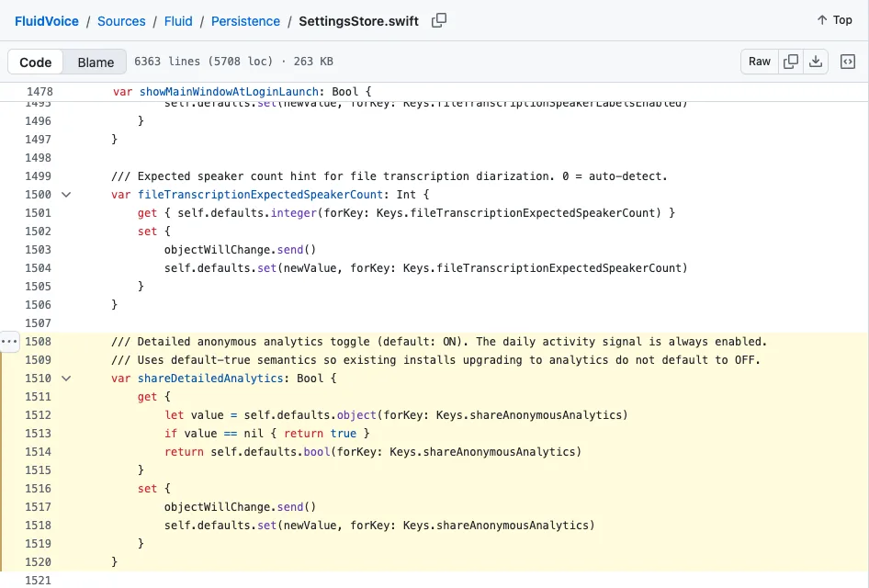The width and height of the screenshot is (869, 588).
Task: Open the FluidVoice repository breadcrumb
Action: coord(47,21)
